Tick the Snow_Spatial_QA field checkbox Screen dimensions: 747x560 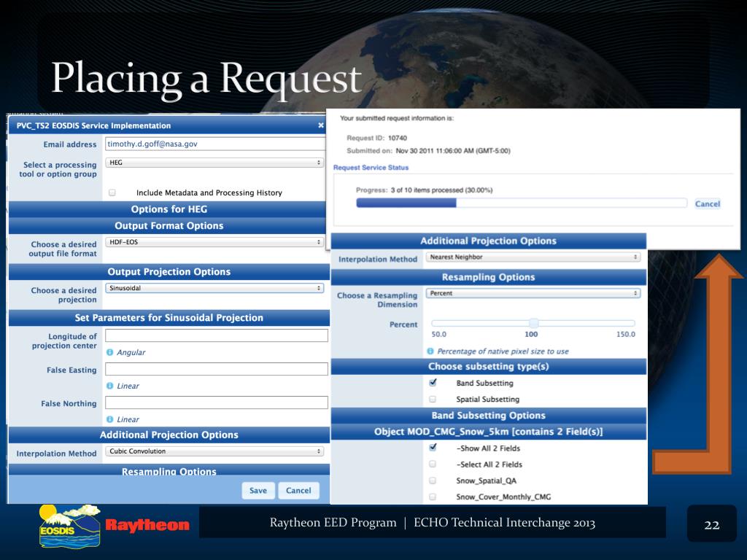click(433, 481)
